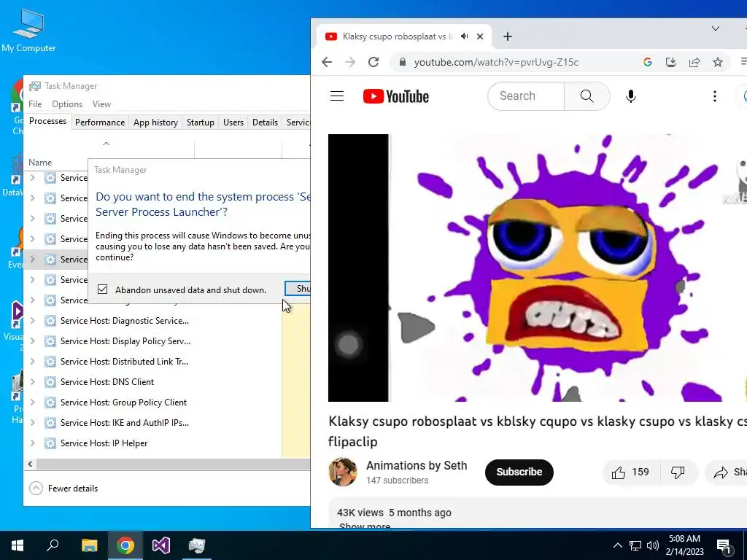View site info via lock icon
Viewport: 747px width, 560px height.
click(x=403, y=62)
